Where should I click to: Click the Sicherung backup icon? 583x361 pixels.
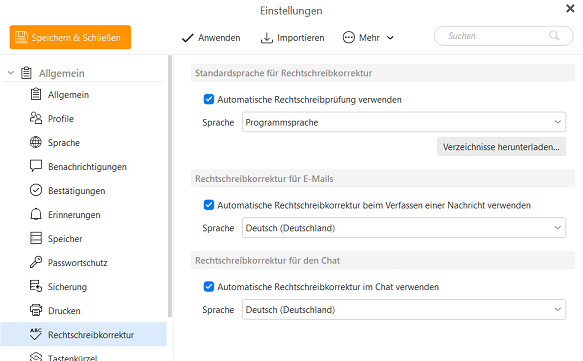[x=36, y=286]
